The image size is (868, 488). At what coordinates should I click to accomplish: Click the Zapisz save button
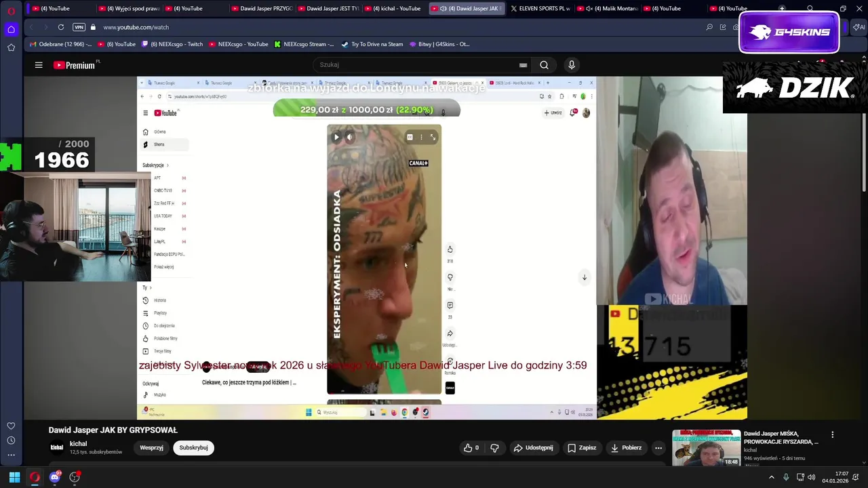point(582,448)
